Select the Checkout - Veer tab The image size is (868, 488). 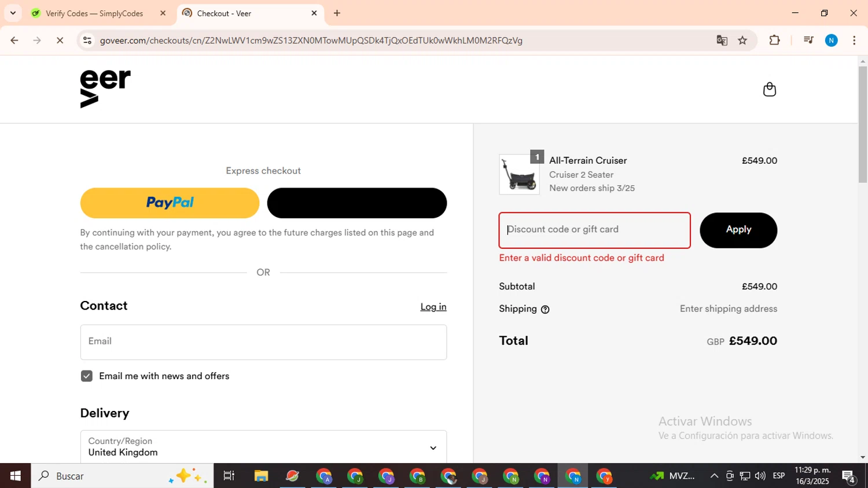click(x=250, y=13)
